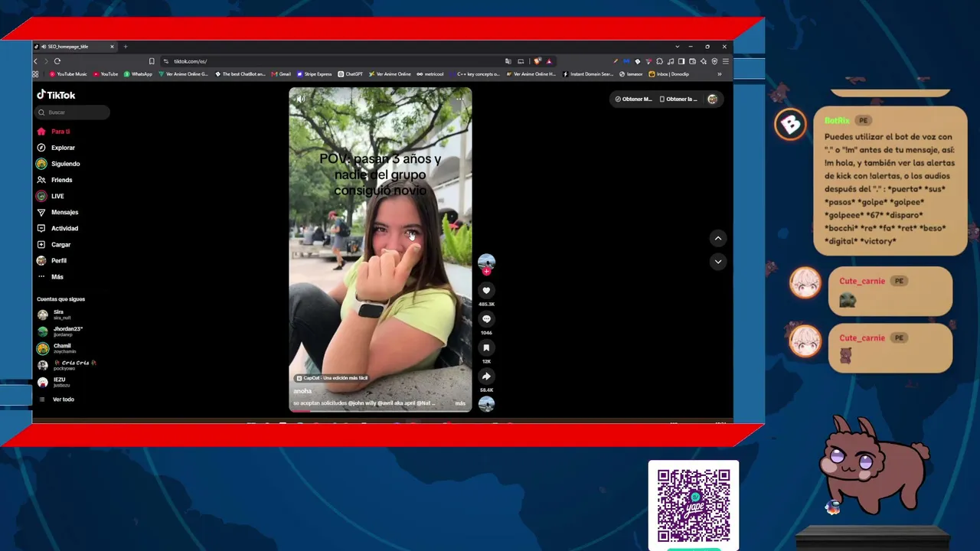The width and height of the screenshot is (980, 551).
Task: Open the anoha creator username
Action: pyautogui.click(x=302, y=391)
